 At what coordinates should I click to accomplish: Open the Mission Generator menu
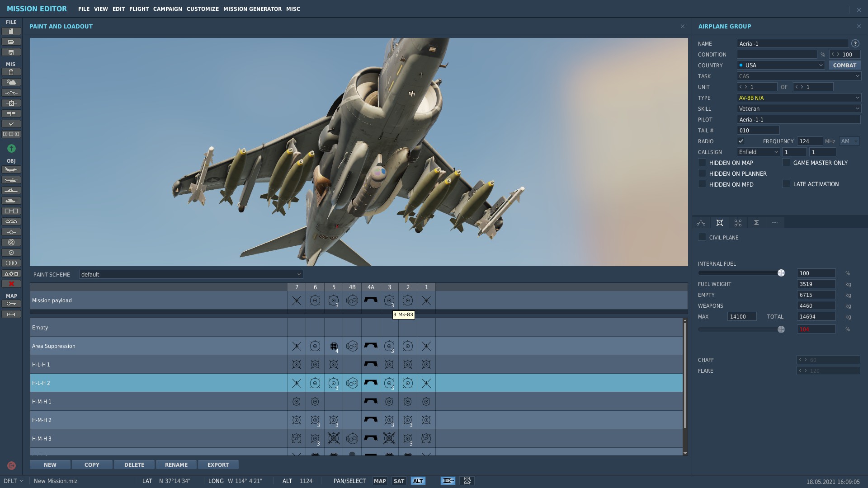click(252, 9)
